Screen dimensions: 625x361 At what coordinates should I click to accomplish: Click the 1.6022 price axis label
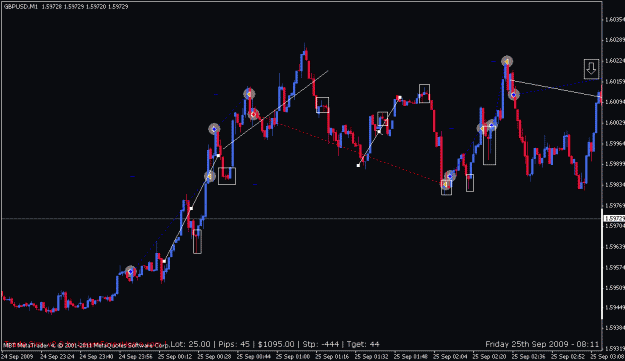pos(615,61)
